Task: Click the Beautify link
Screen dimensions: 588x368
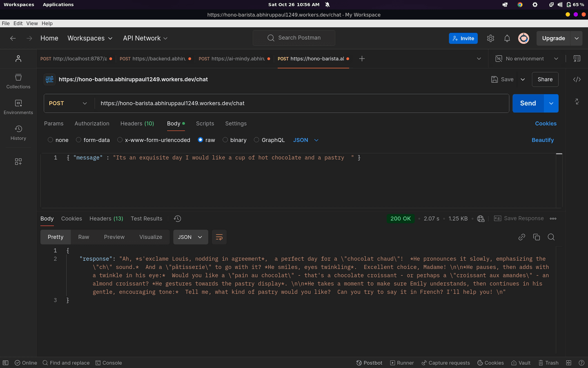Action: tap(543, 140)
